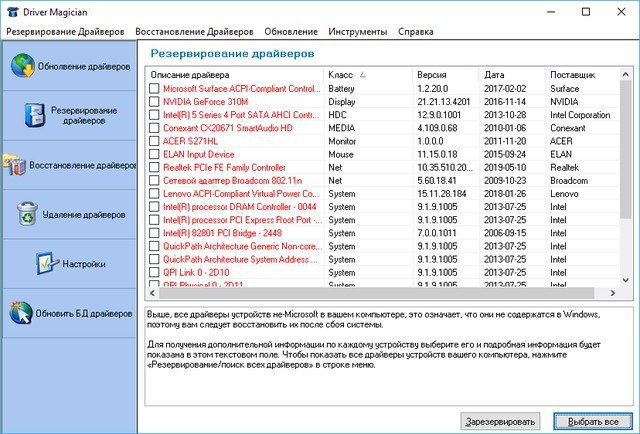The height and width of the screenshot is (434, 640).
Task: Open the Инструменты menu
Action: (x=358, y=32)
